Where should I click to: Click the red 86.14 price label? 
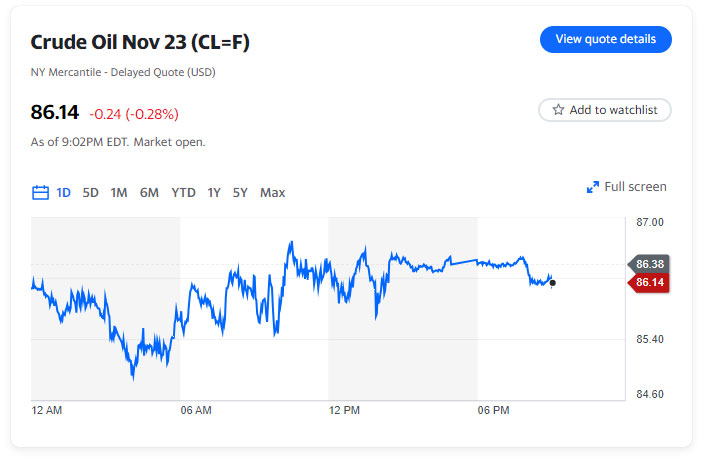click(x=649, y=283)
